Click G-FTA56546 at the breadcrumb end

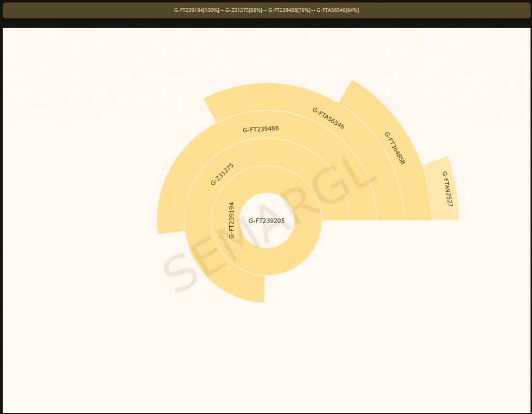click(x=331, y=10)
